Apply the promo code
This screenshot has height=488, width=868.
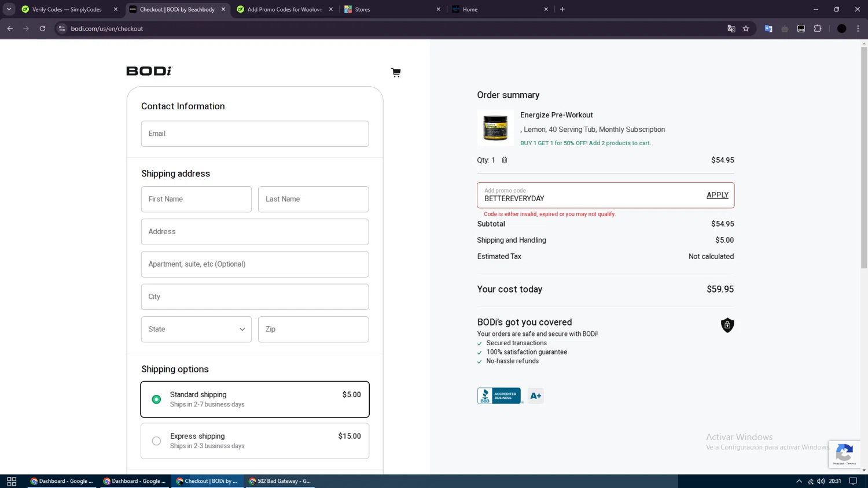click(x=717, y=195)
